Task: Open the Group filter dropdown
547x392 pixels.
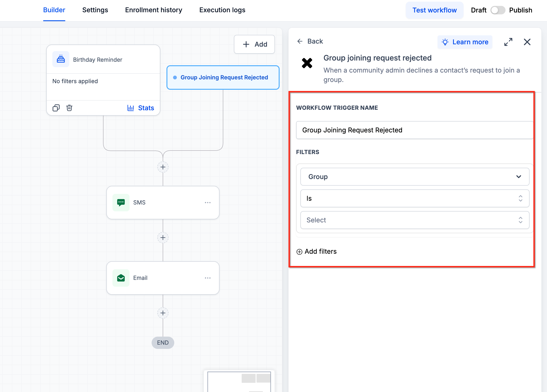Action: click(415, 177)
